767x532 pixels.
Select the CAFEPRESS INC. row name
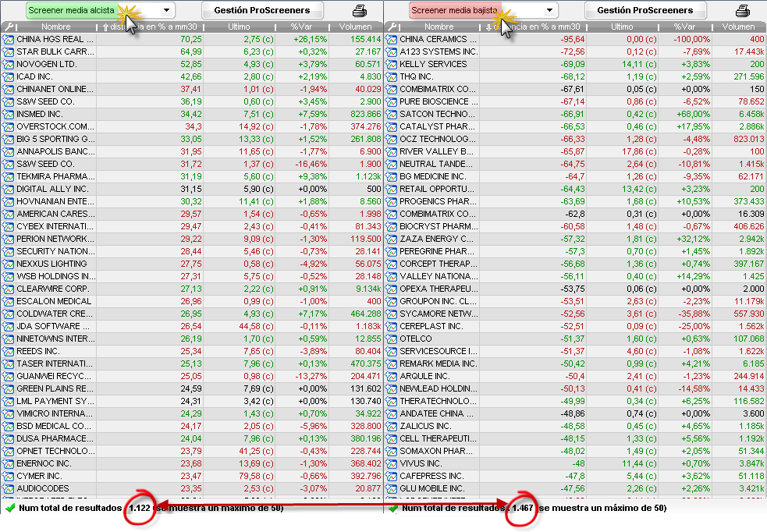coord(432,476)
